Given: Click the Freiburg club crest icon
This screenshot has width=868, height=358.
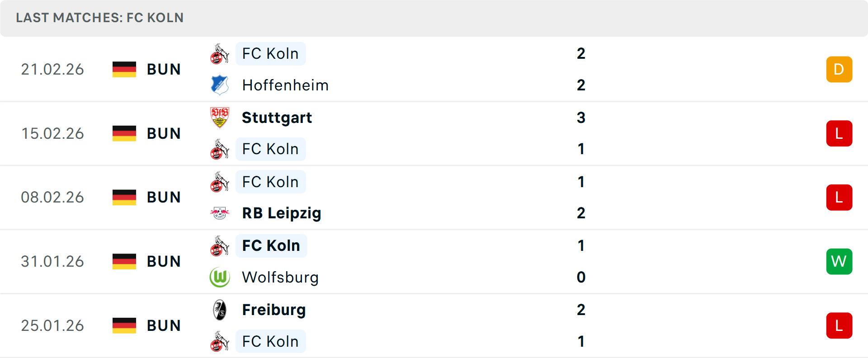Looking at the screenshot, I should tap(220, 310).
